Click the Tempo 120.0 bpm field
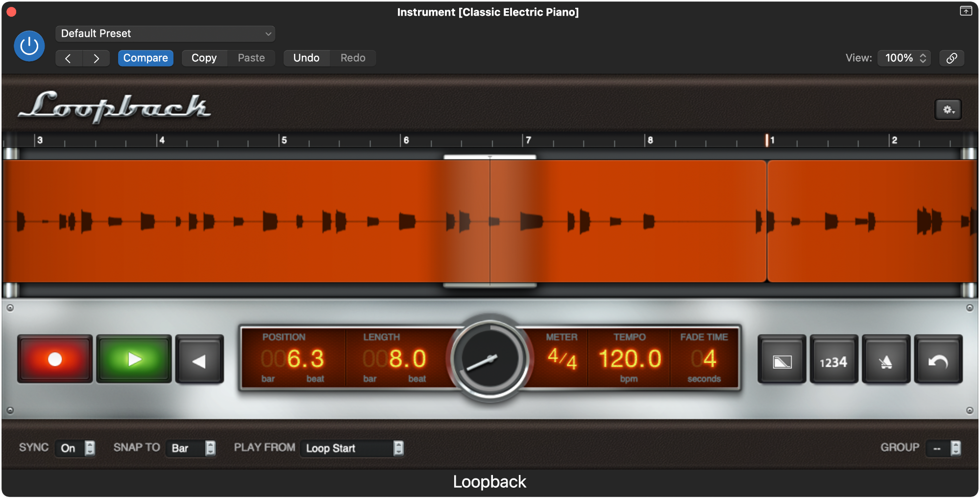This screenshot has height=499, width=980. click(x=630, y=358)
